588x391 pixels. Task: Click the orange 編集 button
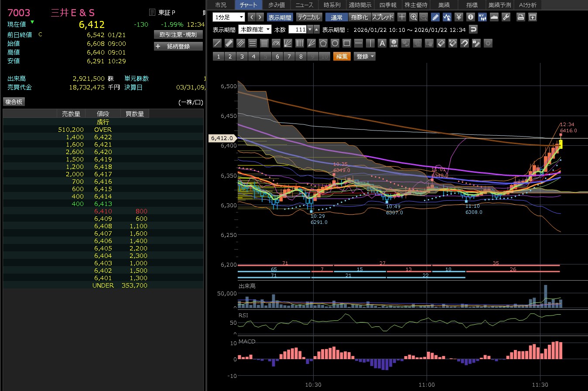[342, 56]
